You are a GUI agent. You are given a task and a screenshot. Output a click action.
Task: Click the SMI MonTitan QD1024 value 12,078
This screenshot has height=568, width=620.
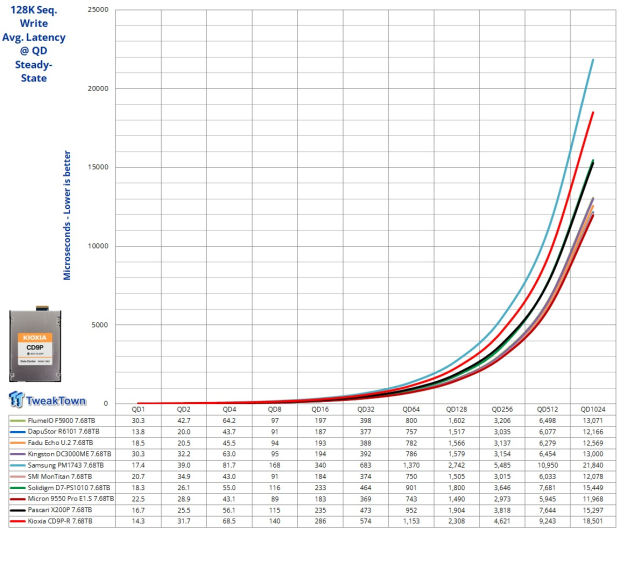pyautogui.click(x=593, y=477)
